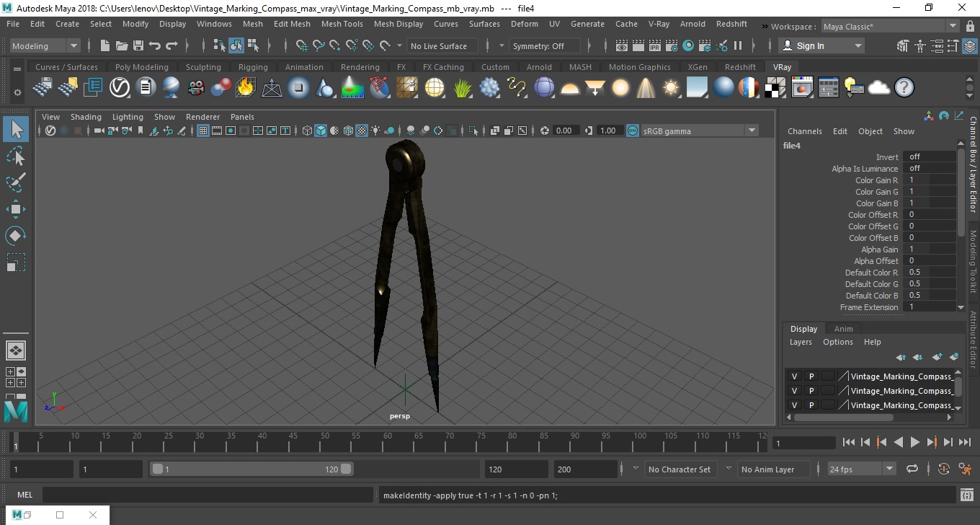980x525 pixels.
Task: Toggle playback P of first Vintage_Marking_Compass layer
Action: (811, 376)
